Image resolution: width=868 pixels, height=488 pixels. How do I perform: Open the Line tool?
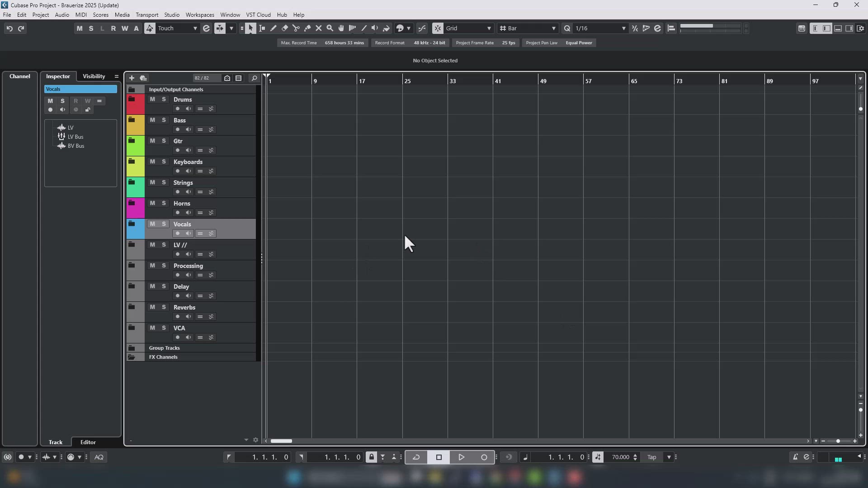[x=364, y=28]
